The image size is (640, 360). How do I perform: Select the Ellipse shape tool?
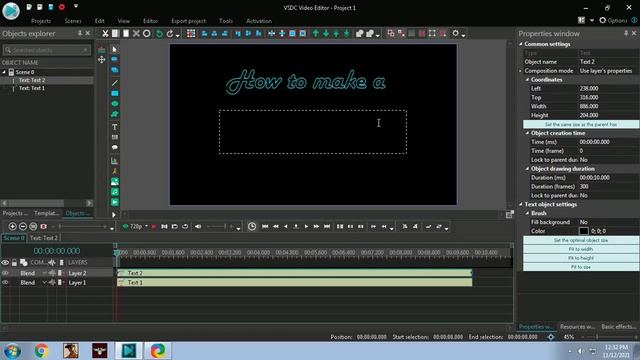click(x=115, y=104)
